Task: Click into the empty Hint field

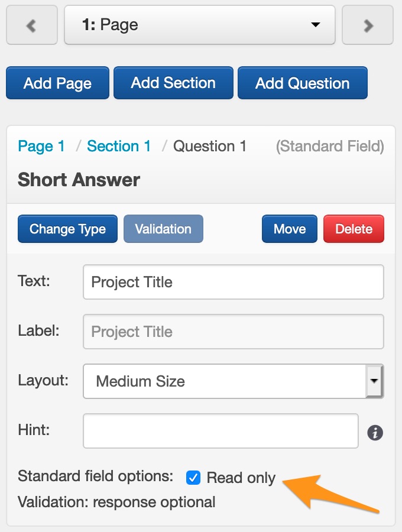Action: pos(221,431)
